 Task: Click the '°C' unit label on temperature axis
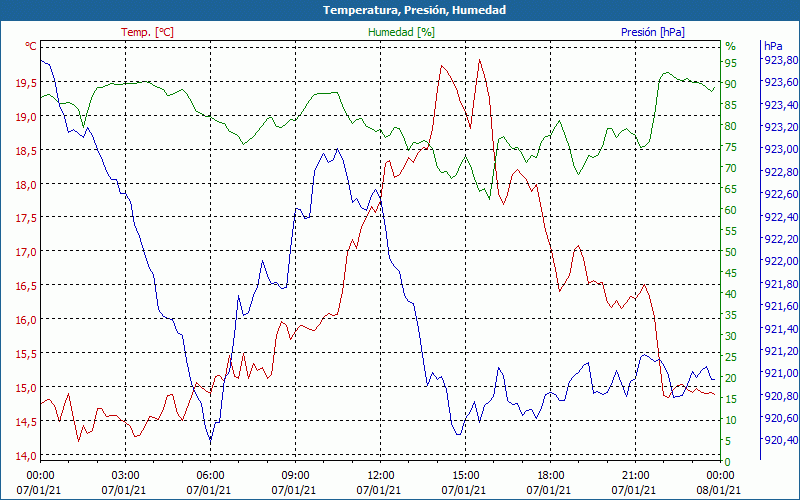[x=31, y=46]
